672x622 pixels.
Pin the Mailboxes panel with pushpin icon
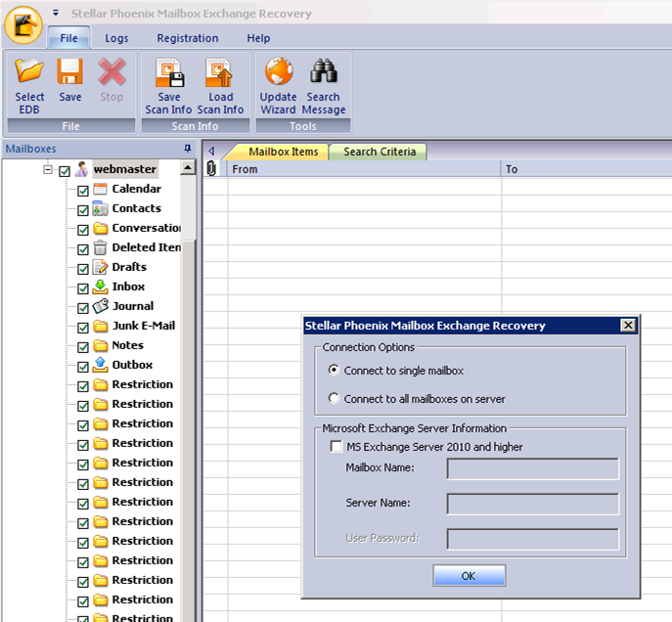[187, 149]
